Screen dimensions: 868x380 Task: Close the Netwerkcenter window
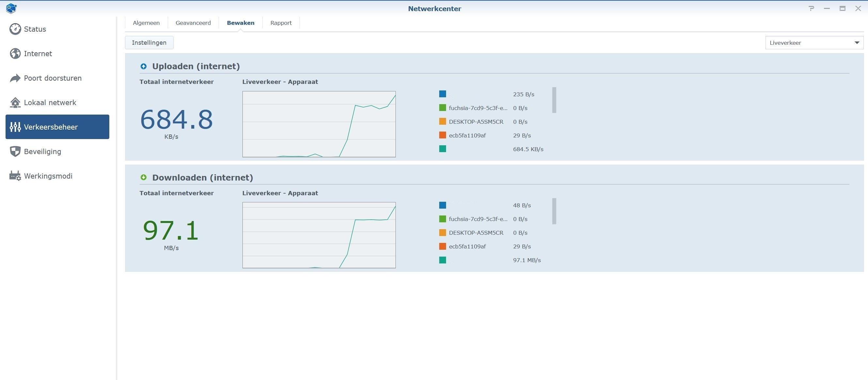tap(858, 8)
